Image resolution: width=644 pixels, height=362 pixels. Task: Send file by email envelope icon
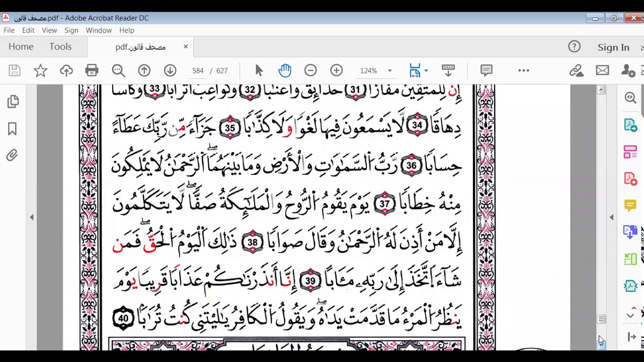click(x=602, y=71)
